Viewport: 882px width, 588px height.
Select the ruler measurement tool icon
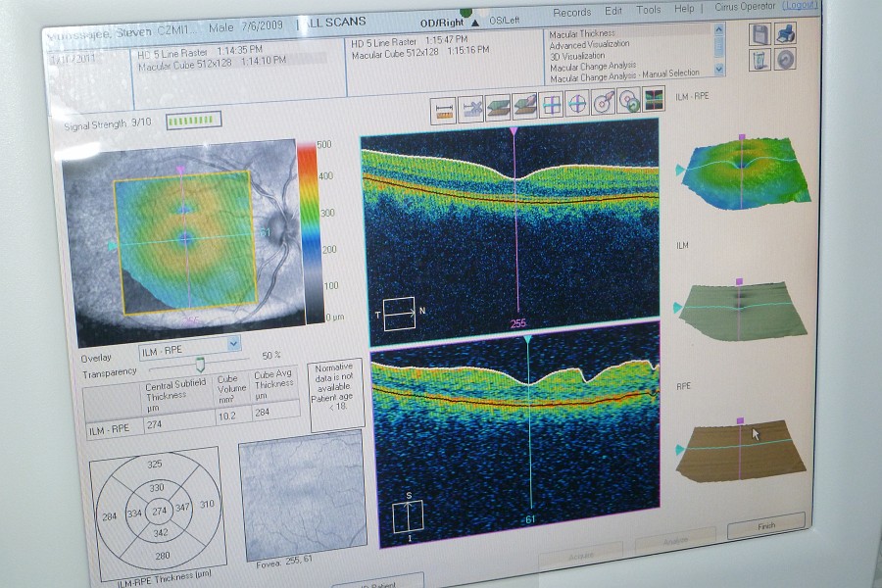443,111
